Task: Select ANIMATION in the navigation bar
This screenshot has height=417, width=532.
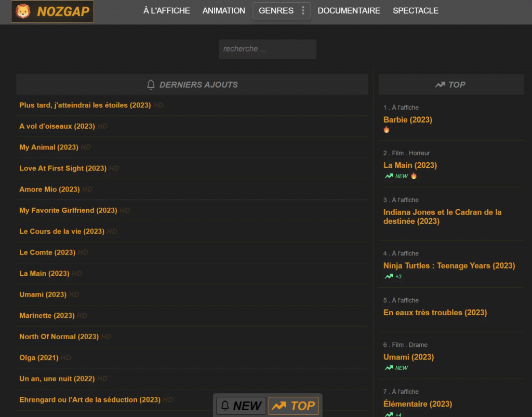Action: (223, 10)
